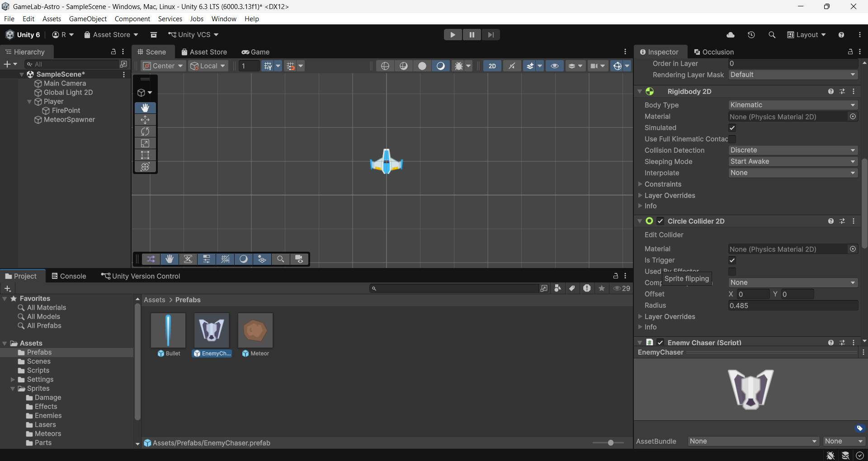The image size is (868, 461).
Task: Select the Move tool
Action: coord(145,120)
